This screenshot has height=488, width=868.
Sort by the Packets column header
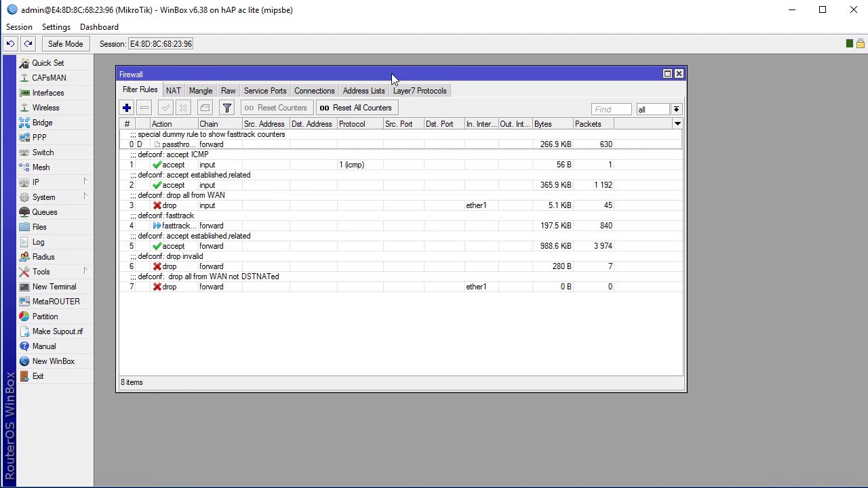tap(593, 124)
